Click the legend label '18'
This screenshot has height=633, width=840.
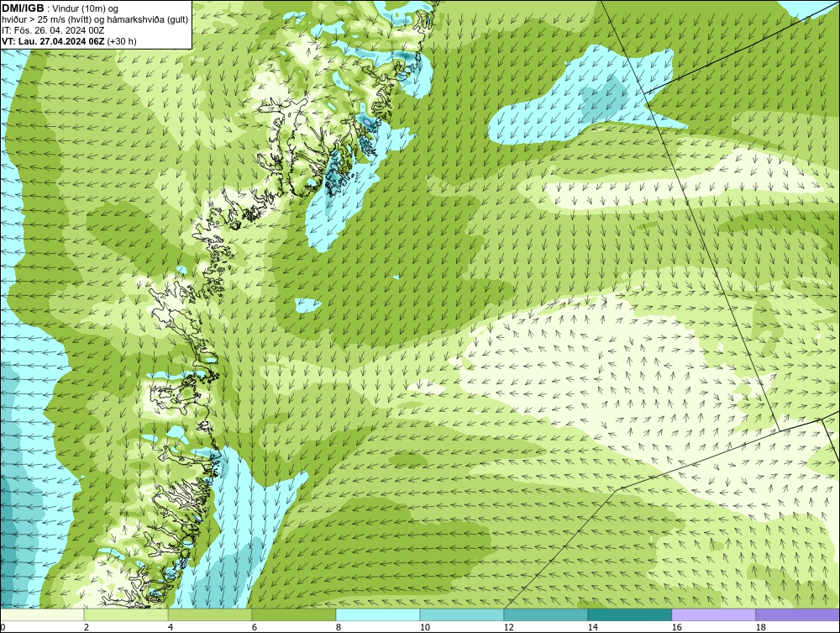pos(760,627)
